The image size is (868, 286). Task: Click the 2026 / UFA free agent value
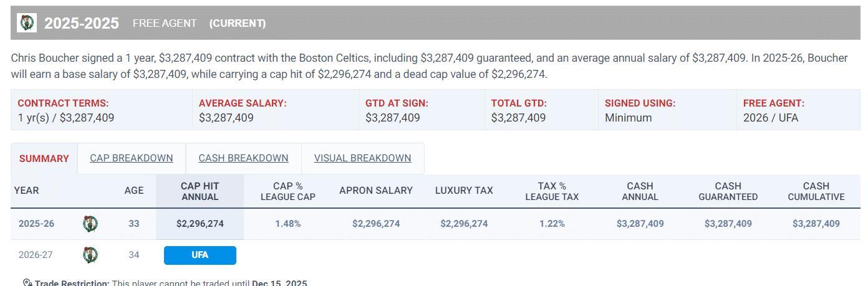771,118
